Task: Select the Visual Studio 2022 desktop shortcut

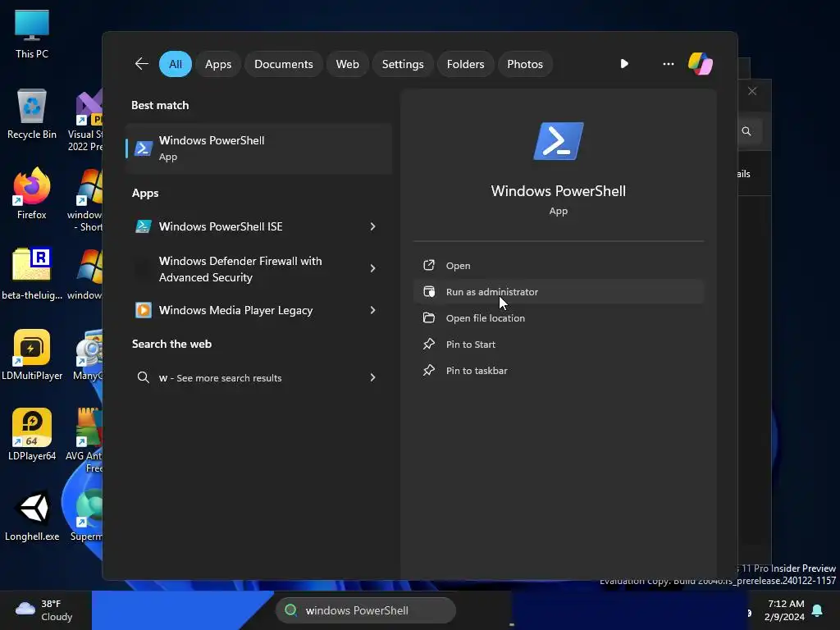Action: click(85, 120)
